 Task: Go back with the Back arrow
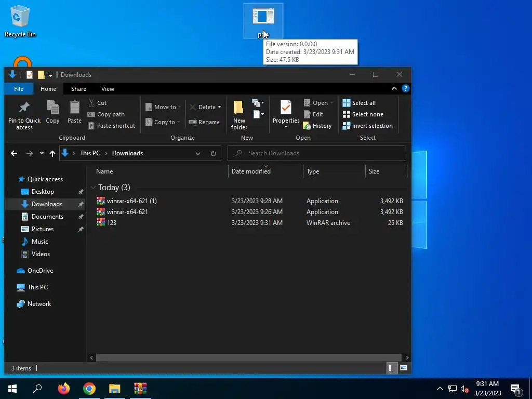(x=14, y=153)
